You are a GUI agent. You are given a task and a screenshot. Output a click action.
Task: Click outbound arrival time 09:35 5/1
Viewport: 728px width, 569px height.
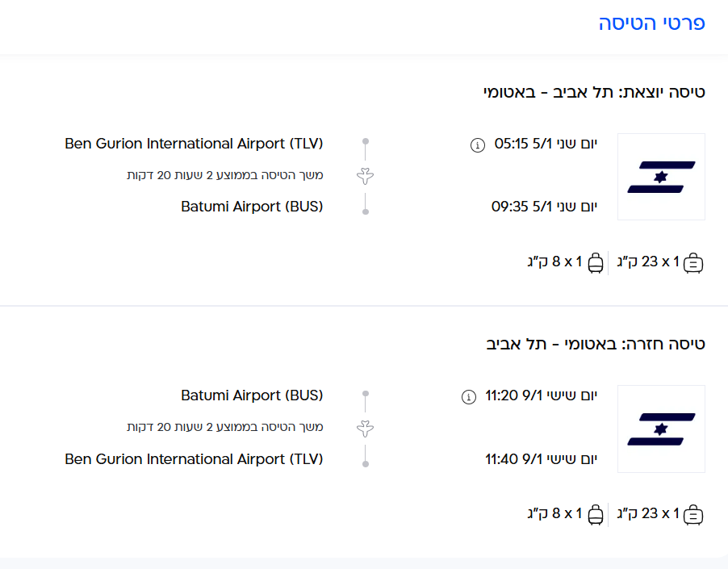(x=544, y=207)
